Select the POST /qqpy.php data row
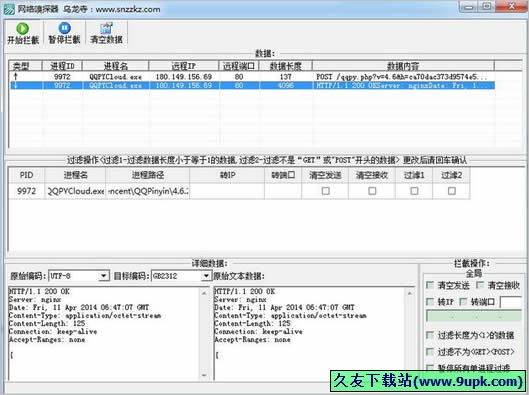 click(x=251, y=77)
